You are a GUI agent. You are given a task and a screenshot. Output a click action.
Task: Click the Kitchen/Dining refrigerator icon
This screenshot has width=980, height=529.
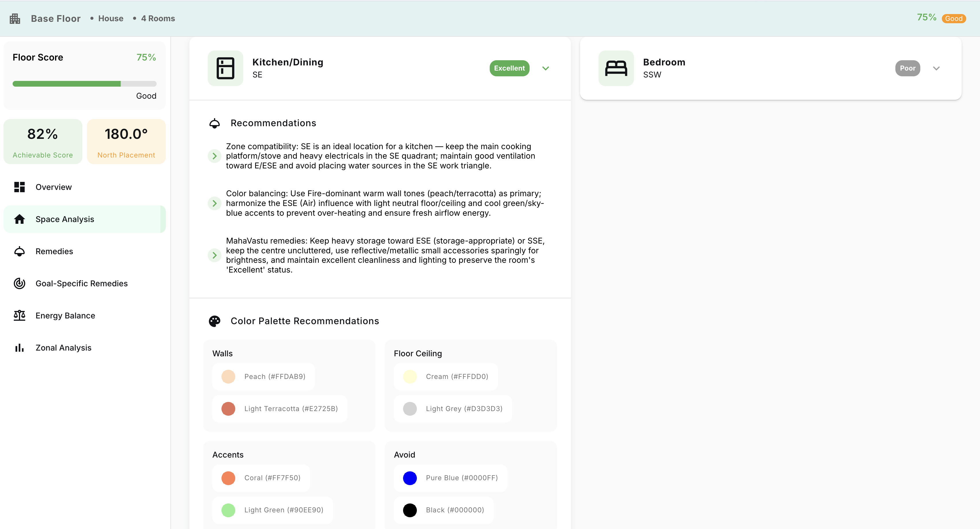225,68
